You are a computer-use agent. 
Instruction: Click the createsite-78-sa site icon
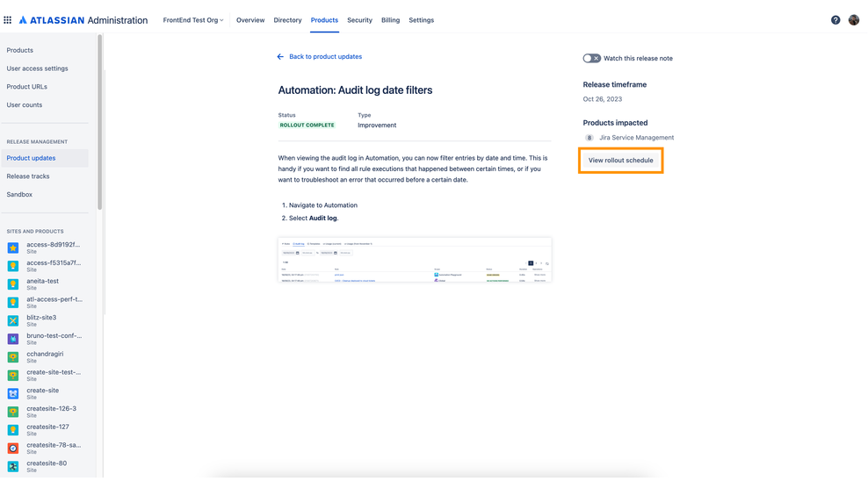coord(12,449)
